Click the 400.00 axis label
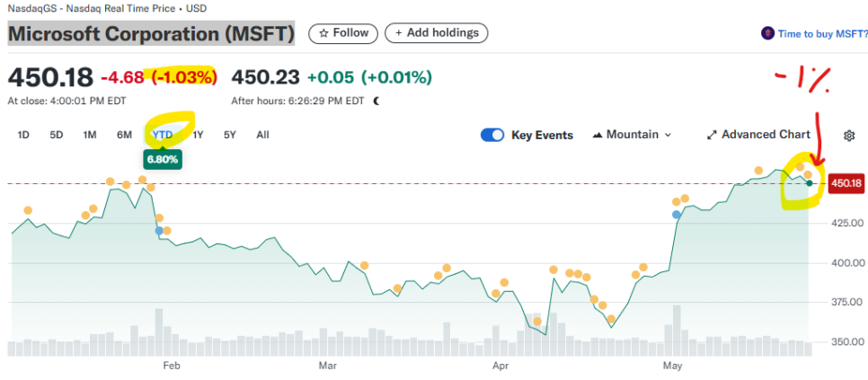This screenshot has width=868, height=380. (846, 262)
